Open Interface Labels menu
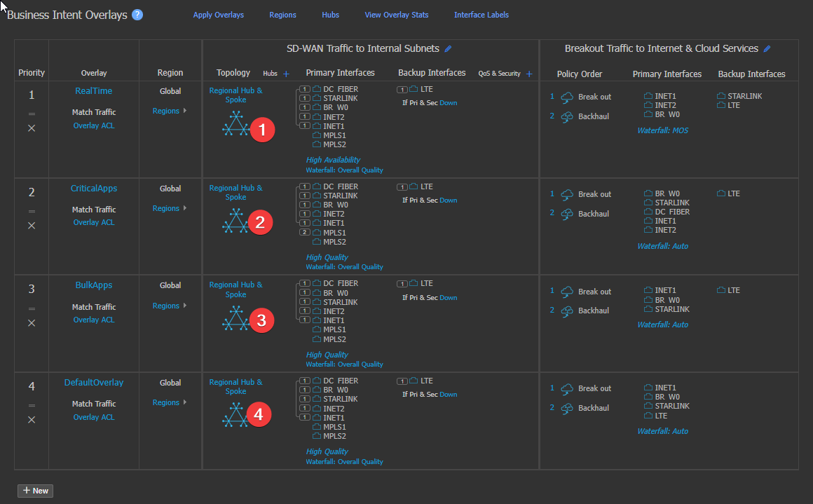 481,15
